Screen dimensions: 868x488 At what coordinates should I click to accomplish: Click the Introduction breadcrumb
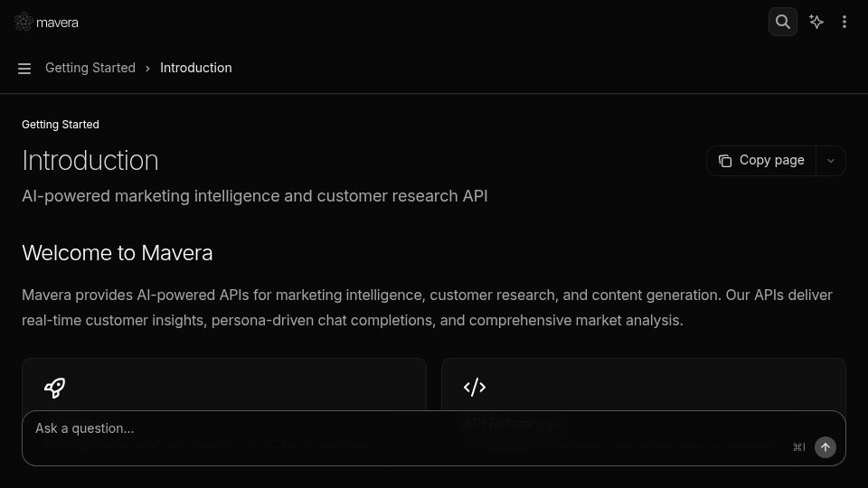point(196,68)
